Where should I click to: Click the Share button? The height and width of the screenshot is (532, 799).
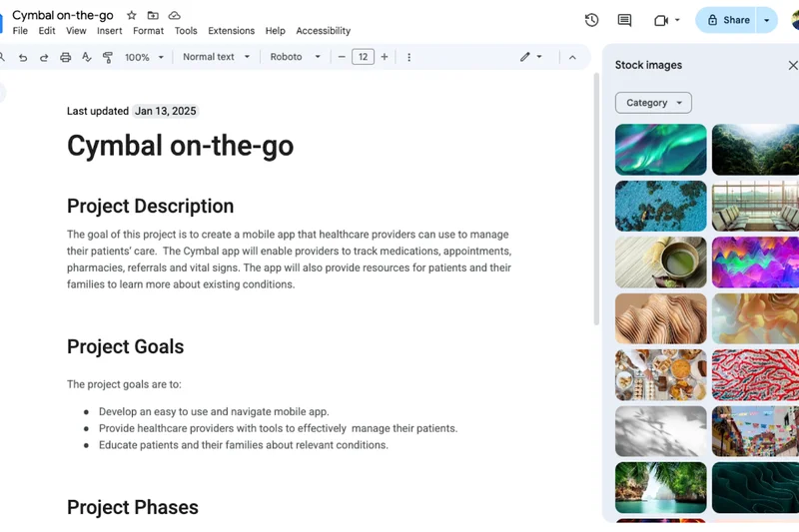[727, 20]
